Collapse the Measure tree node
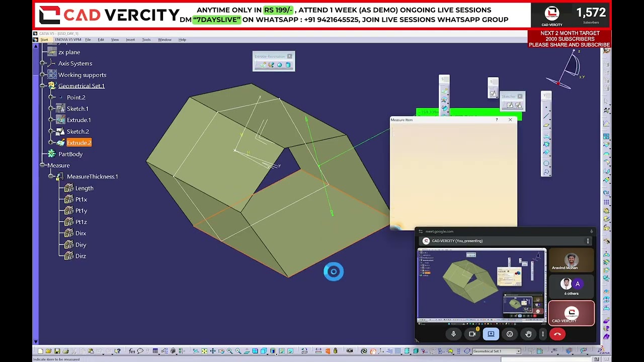The width and height of the screenshot is (644, 362). tap(43, 165)
